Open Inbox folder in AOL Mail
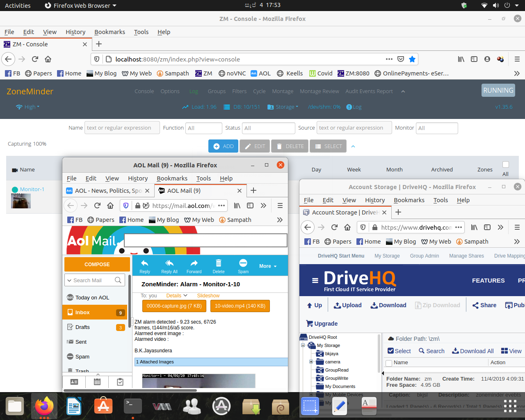This screenshot has width=525, height=420. tap(95, 312)
